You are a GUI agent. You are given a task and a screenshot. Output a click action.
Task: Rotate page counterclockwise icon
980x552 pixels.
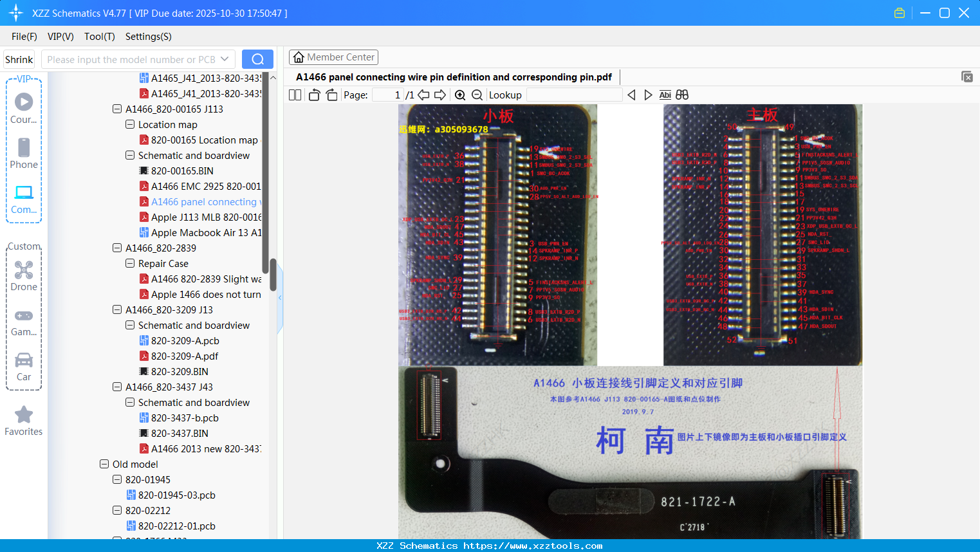point(314,95)
